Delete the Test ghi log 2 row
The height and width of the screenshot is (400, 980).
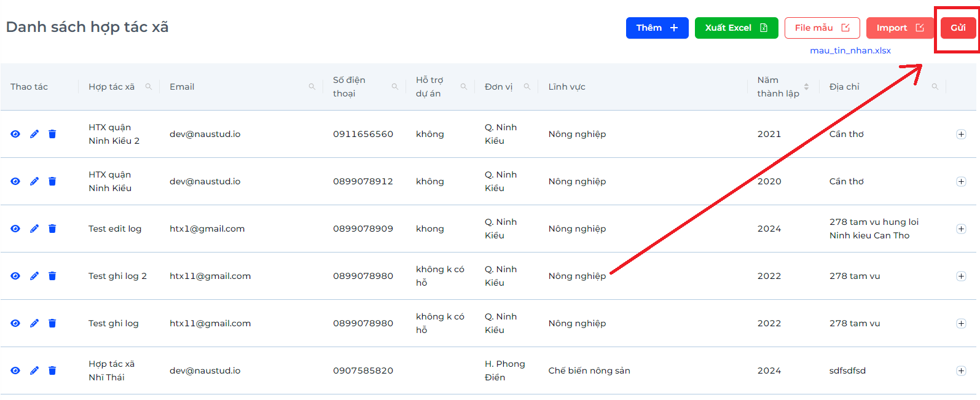point(52,276)
